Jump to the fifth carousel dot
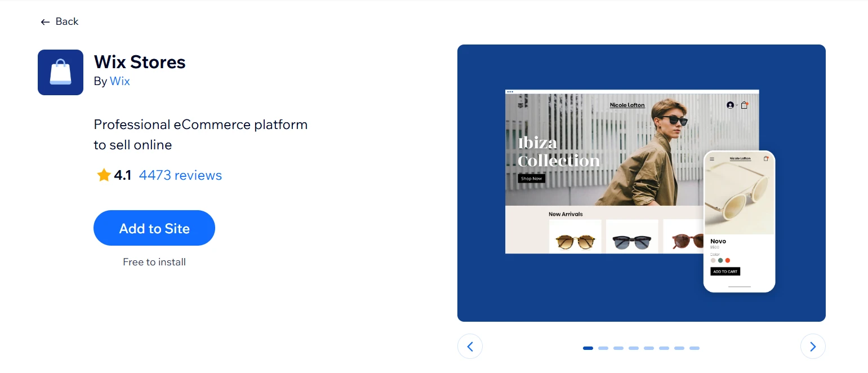The height and width of the screenshot is (373, 868). [649, 348]
